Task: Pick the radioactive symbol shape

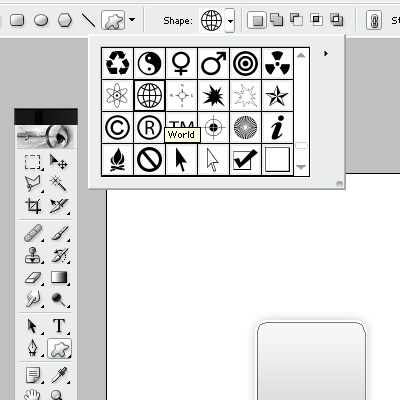Action: 277,63
